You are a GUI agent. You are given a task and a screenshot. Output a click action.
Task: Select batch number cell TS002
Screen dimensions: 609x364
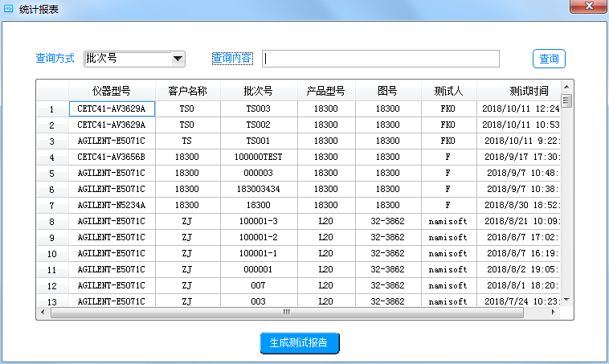259,125
